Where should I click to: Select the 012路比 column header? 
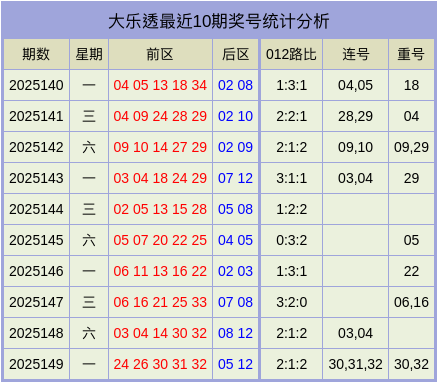coord(291,54)
